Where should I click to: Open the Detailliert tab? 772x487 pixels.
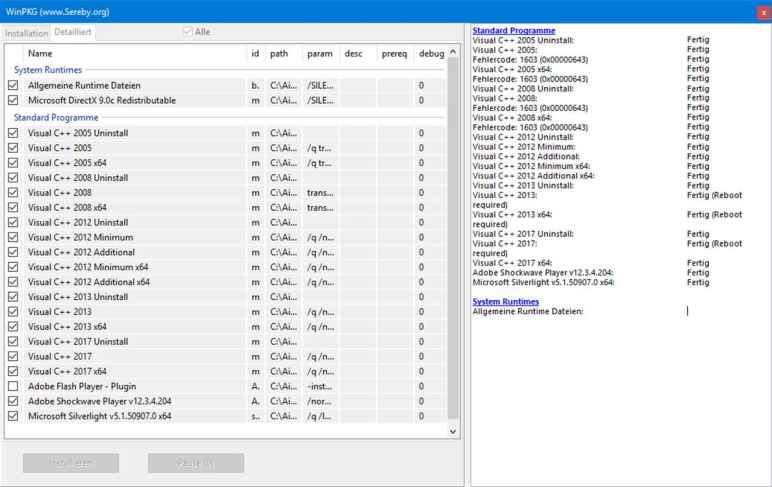click(x=73, y=33)
